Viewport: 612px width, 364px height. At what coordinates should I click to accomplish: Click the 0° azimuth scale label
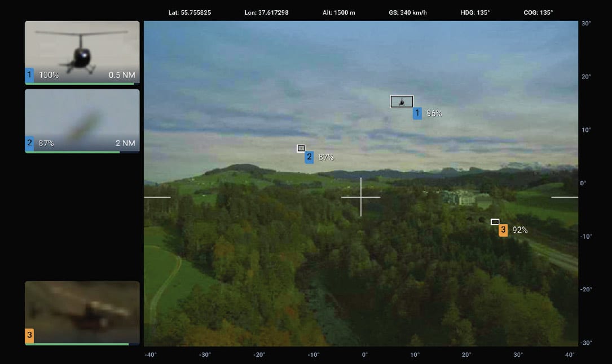[364, 354]
